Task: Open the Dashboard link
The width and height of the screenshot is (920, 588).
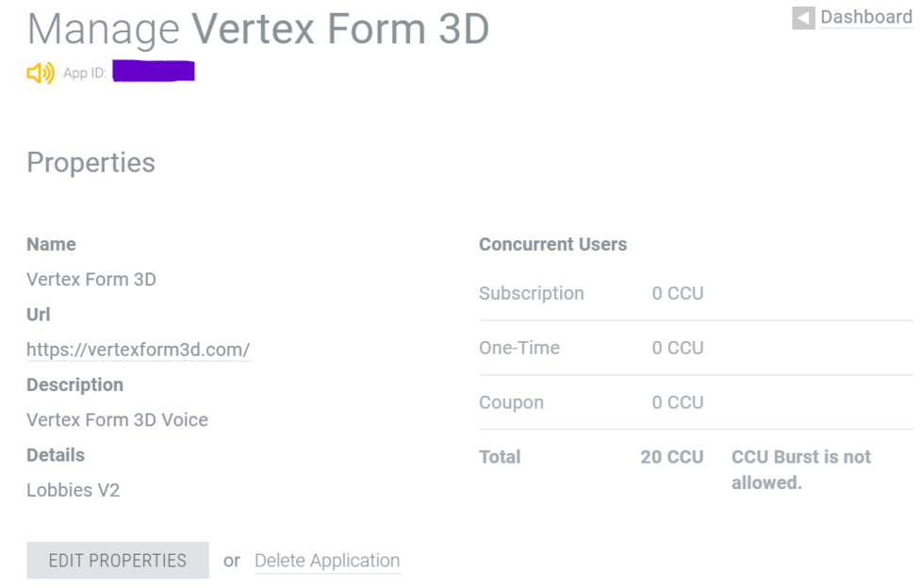Action: 865,17
